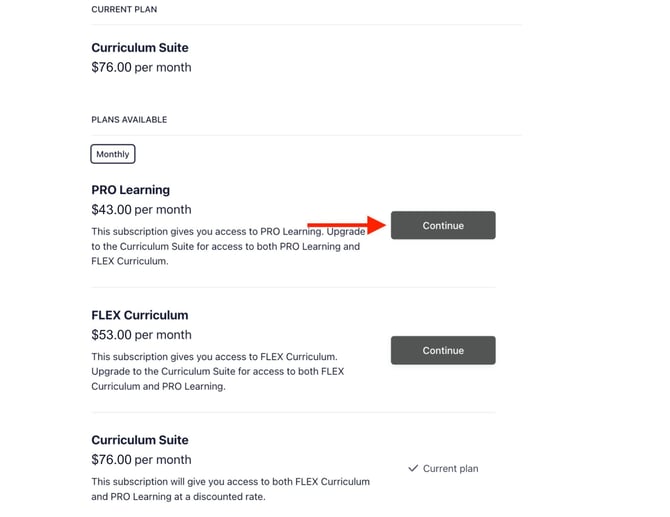
Task: Click the divider line above Curriculum Suite plan option
Action: (293, 412)
